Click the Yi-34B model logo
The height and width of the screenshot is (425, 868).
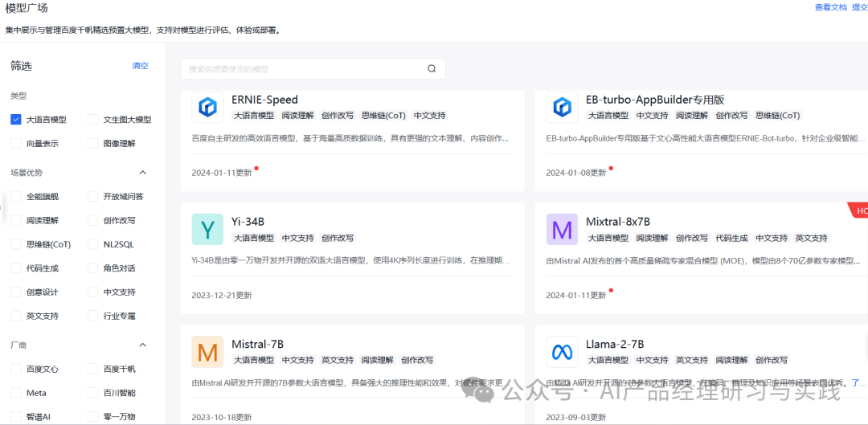click(207, 229)
